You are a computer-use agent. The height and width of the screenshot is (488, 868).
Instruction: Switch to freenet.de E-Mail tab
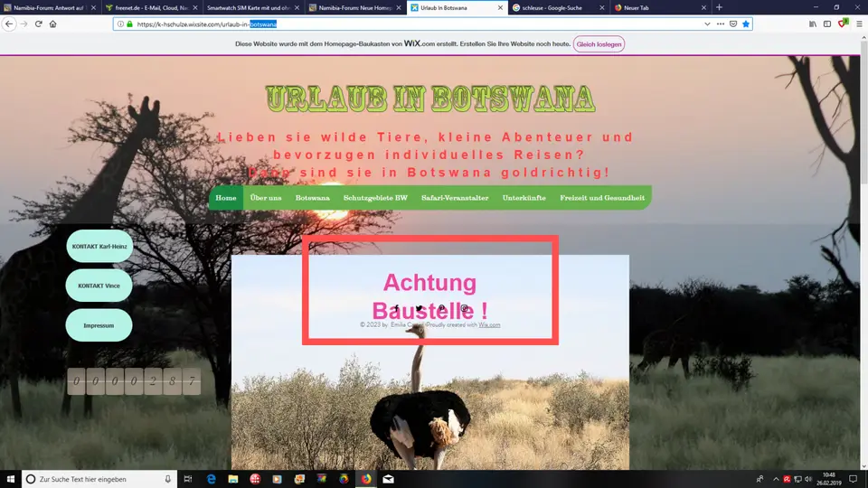tap(152, 8)
